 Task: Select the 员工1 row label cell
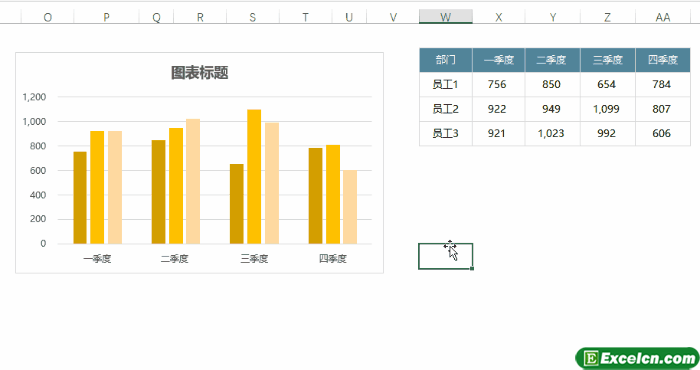[446, 84]
